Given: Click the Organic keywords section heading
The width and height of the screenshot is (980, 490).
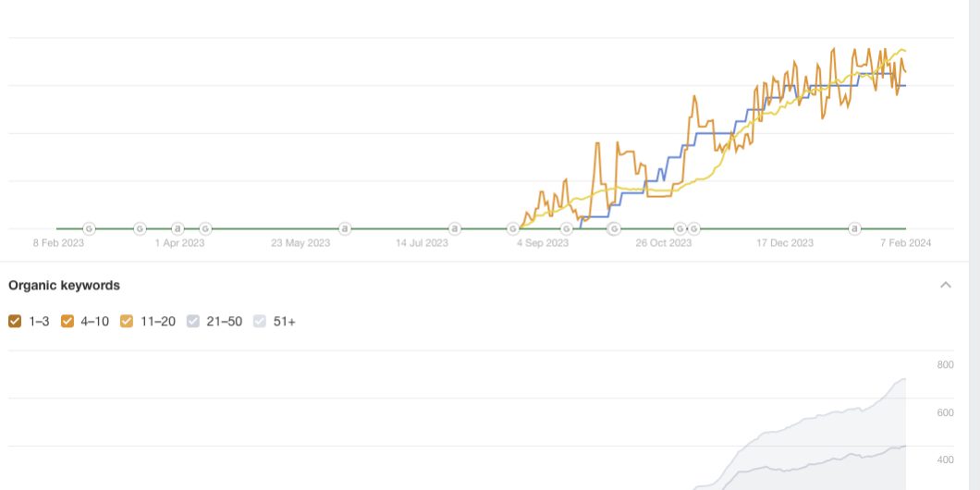Looking at the screenshot, I should coord(64,286).
